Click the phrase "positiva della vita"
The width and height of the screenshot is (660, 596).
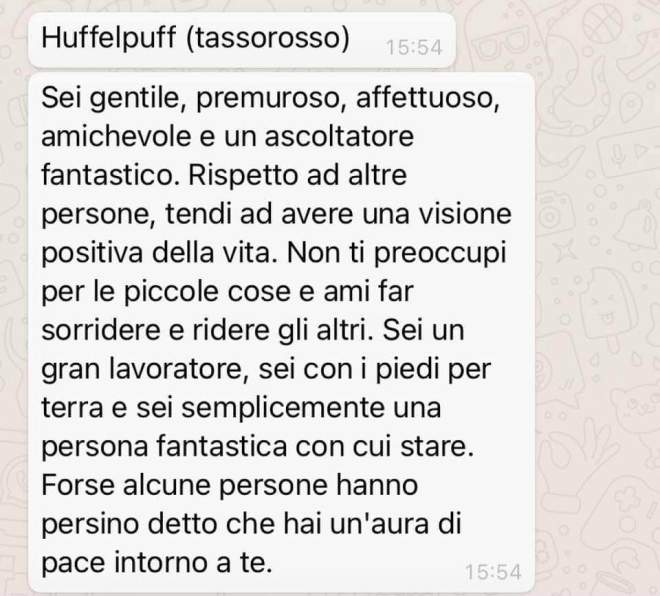160,253
